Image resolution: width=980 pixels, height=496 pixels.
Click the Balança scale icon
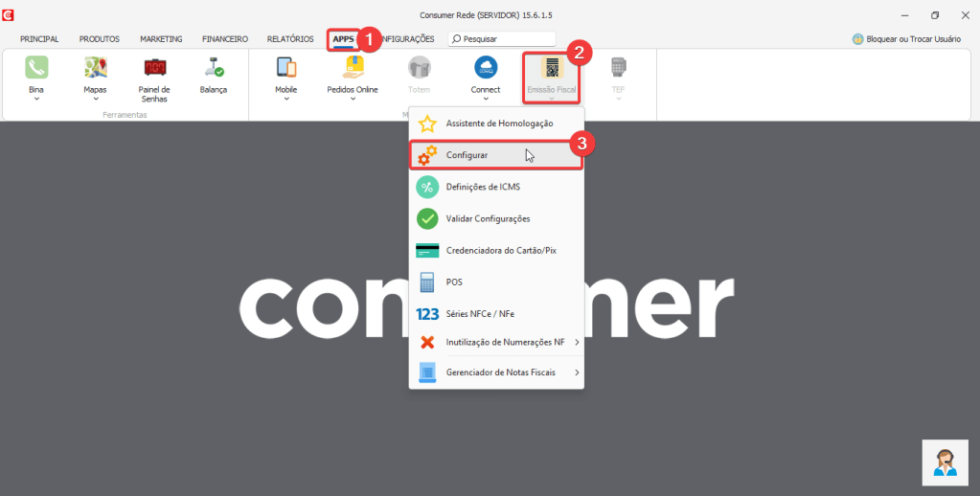(213, 67)
